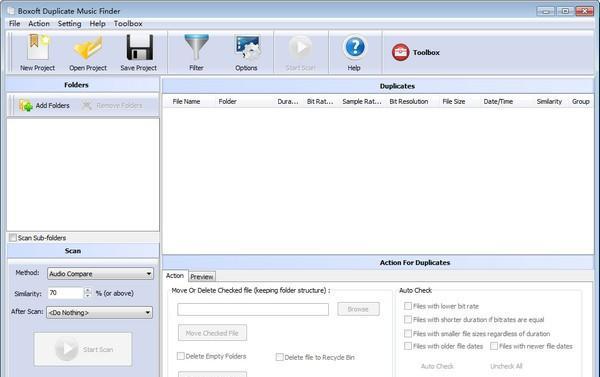Open the Action menu
Image resolution: width=600 pixels, height=377 pixels.
pyautogui.click(x=39, y=24)
